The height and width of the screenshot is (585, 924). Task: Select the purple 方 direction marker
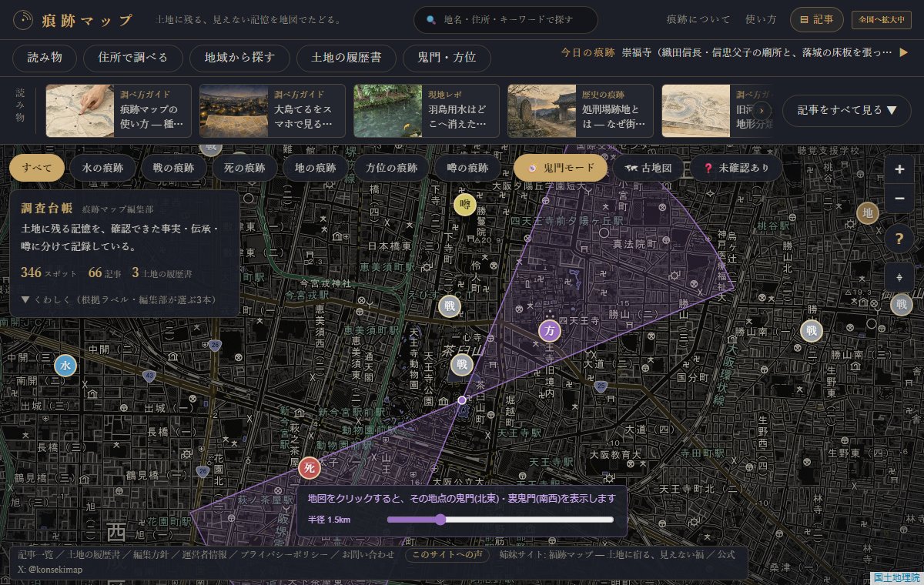550,331
